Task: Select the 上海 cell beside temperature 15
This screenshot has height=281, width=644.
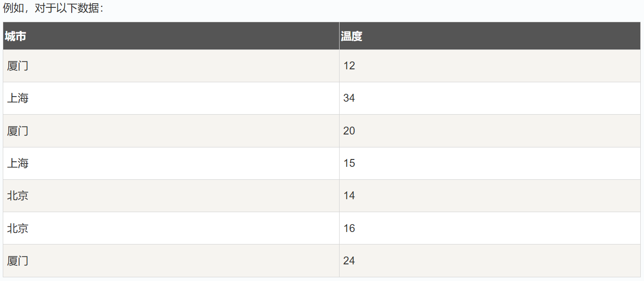Action: click(x=171, y=164)
